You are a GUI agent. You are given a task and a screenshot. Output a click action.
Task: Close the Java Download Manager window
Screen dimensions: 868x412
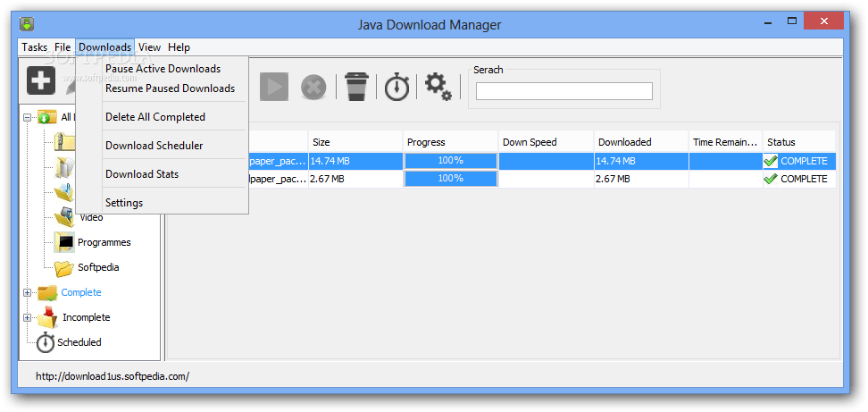click(823, 21)
